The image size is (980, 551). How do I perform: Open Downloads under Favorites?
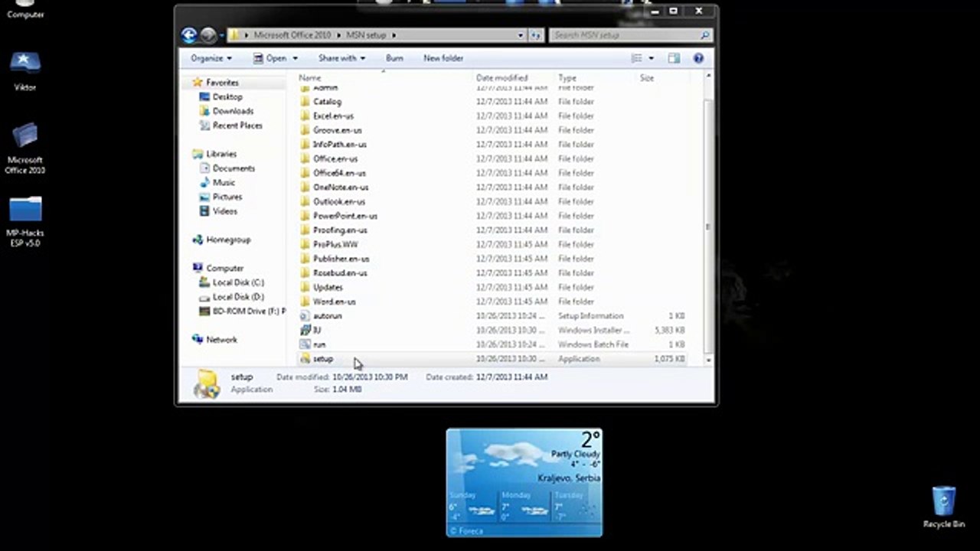pos(233,111)
